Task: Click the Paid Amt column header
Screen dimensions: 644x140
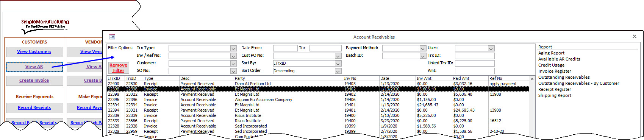Action: coord(470,78)
